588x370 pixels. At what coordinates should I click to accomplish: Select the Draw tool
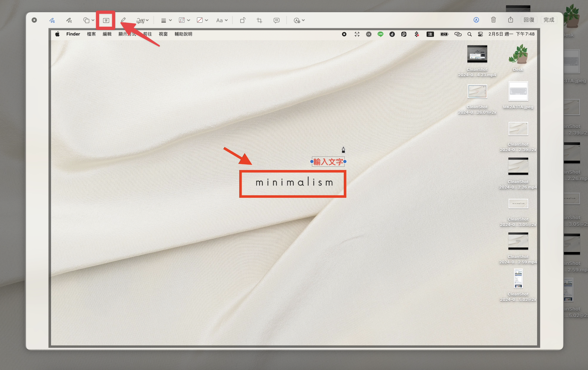pyautogui.click(x=69, y=20)
